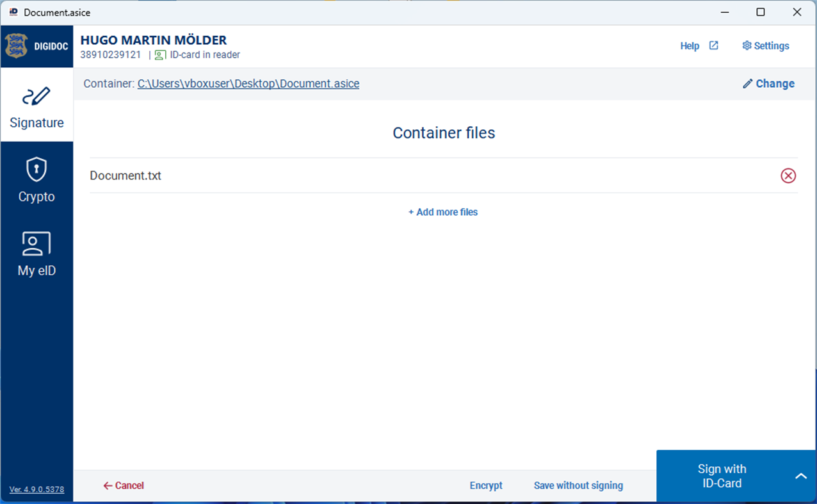Open the My eID section

point(36,254)
